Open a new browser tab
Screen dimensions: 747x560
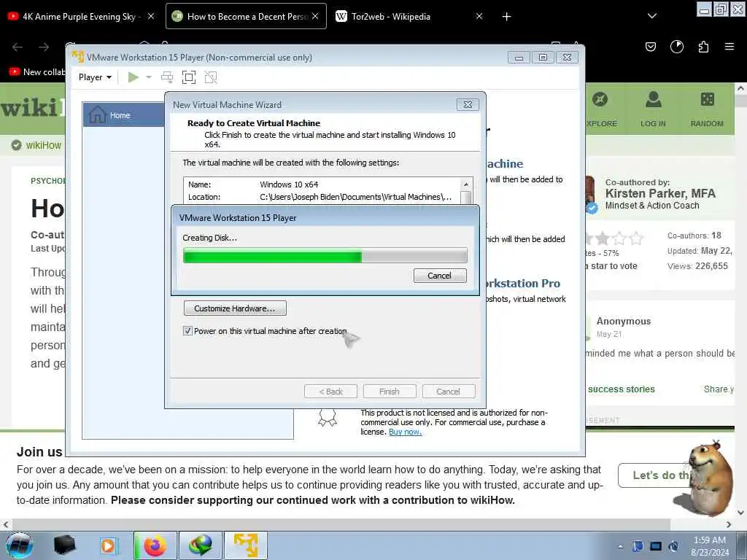click(506, 17)
